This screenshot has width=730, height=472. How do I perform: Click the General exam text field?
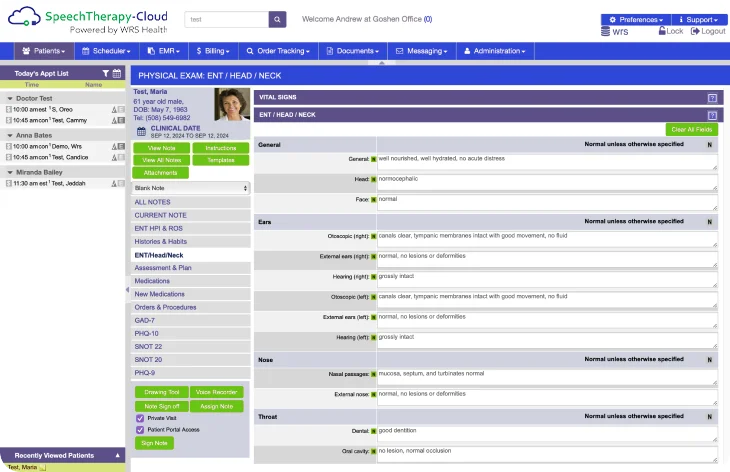click(547, 162)
